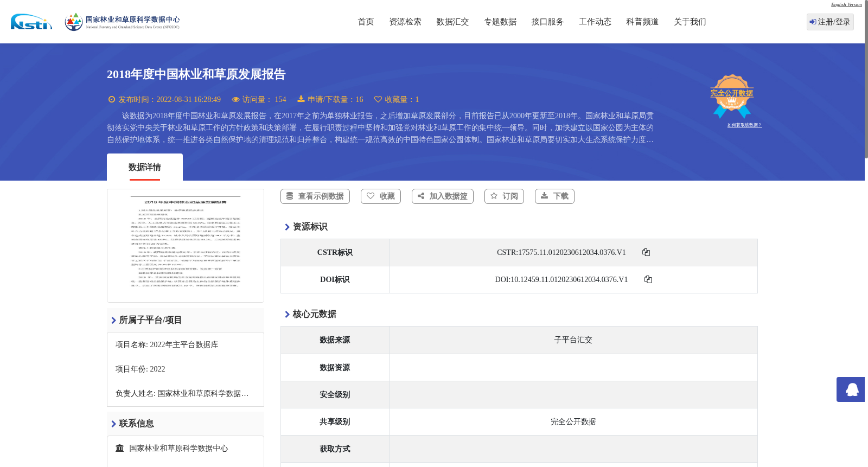Image resolution: width=868 pixels, height=467 pixels.
Task: Click the title 2018年度中国林业和草原发展报告
Action: pos(196,74)
